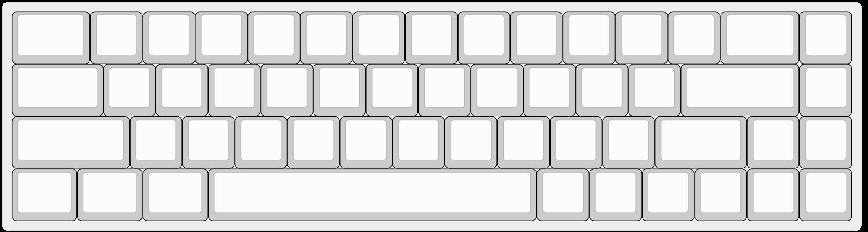Click the second key in the second row
The image size is (868, 232).
[129, 90]
